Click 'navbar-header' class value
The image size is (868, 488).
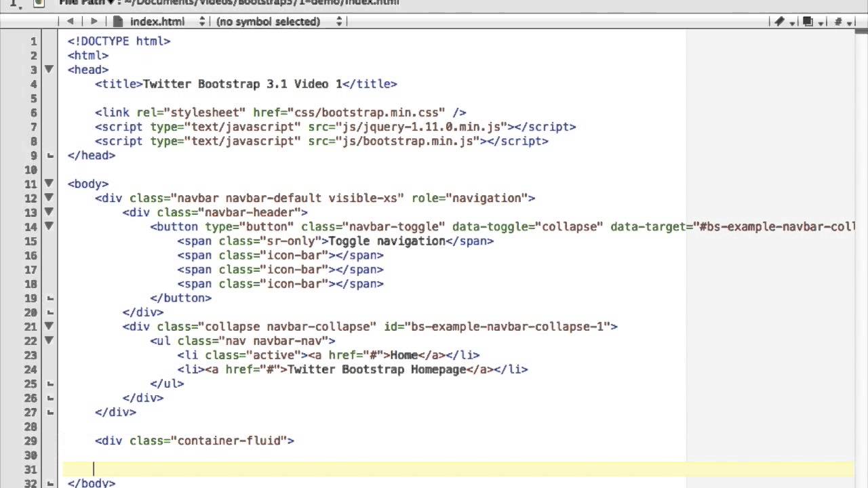pyautogui.click(x=249, y=212)
